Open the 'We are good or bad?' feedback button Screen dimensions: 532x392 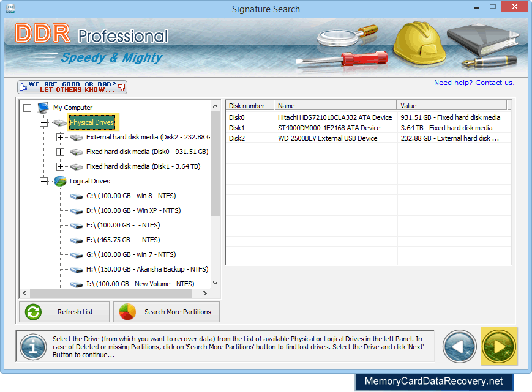(x=72, y=87)
